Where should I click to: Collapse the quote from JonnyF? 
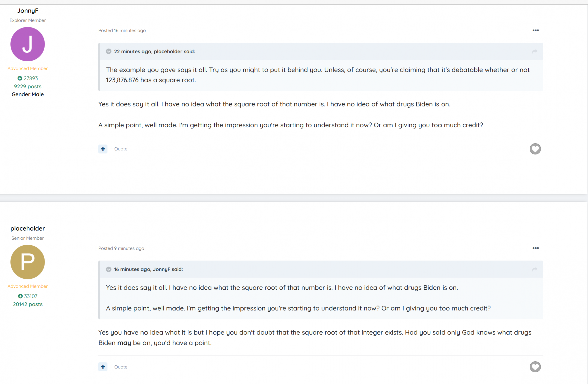109,269
